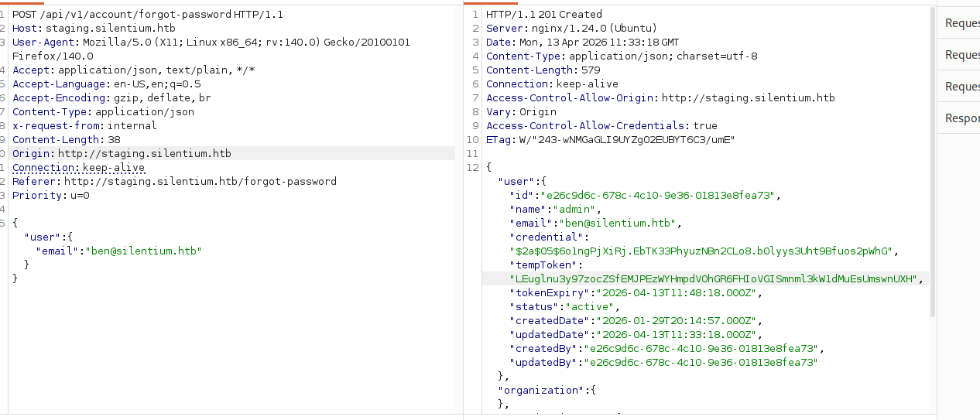
Task: Click the "organization":{ line
Action: [x=547, y=391]
